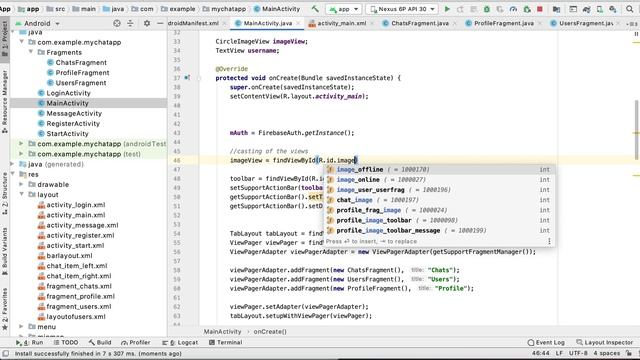Image resolution: width=640 pixels, height=360 pixels.
Task: Open the Event Log button
Action: pos(546,342)
